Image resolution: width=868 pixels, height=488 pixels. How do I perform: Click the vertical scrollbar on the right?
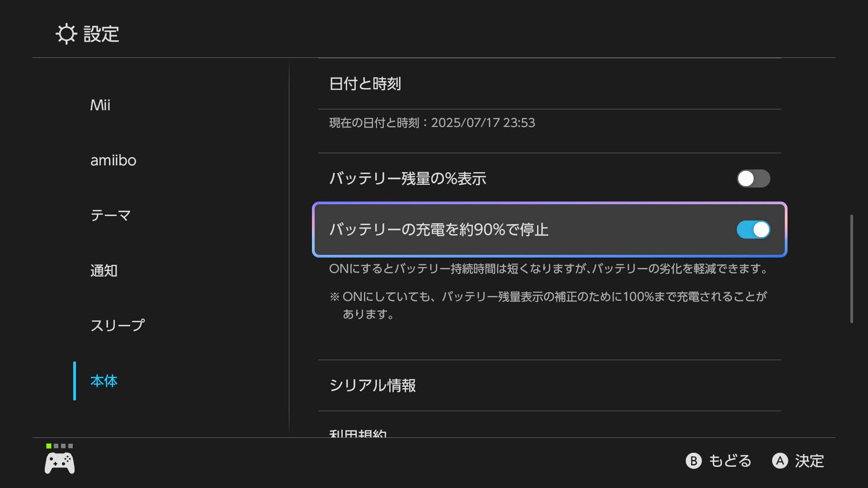[852, 269]
